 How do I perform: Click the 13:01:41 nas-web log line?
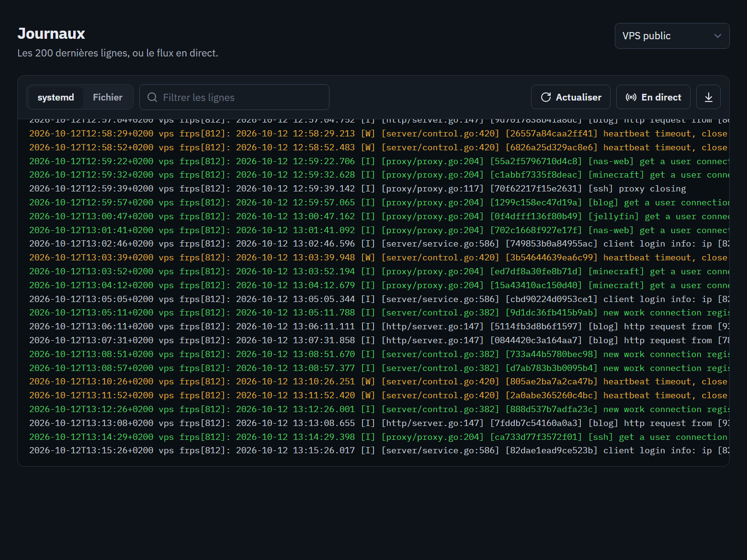378,230
